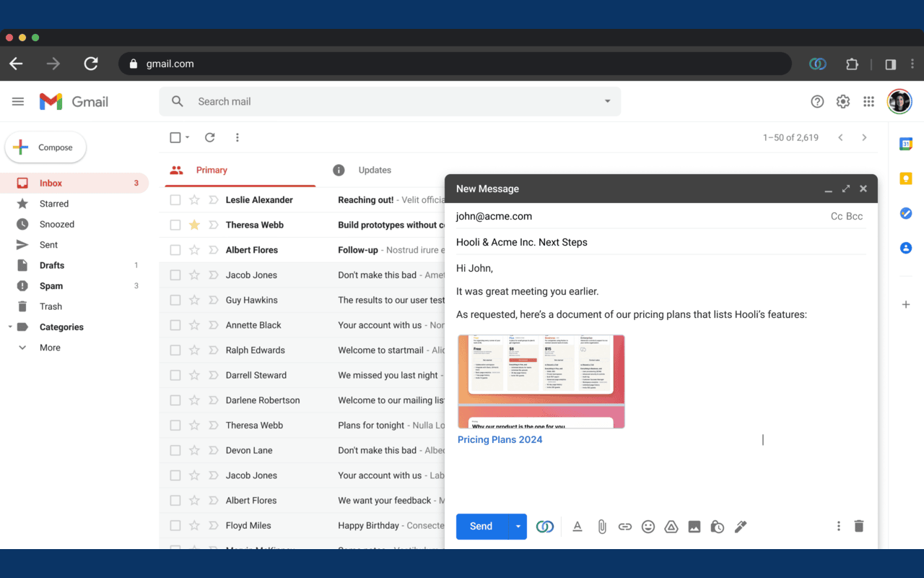The width and height of the screenshot is (924, 578).
Task: Check the box for Jacob Jones email
Action: tap(175, 275)
